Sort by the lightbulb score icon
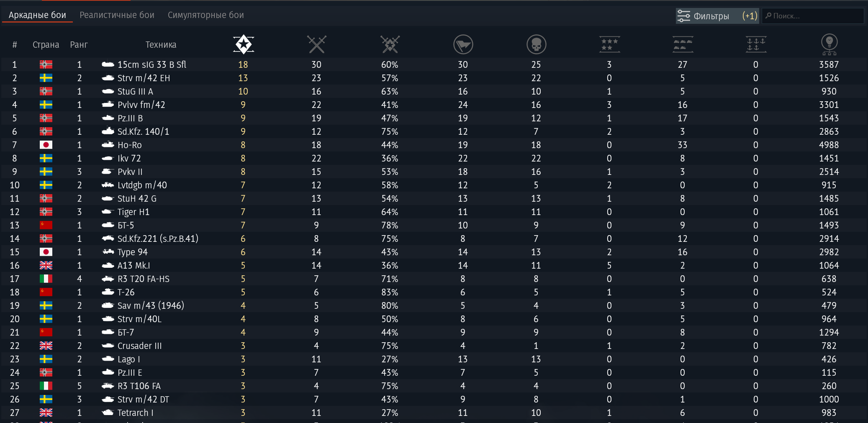 (829, 44)
